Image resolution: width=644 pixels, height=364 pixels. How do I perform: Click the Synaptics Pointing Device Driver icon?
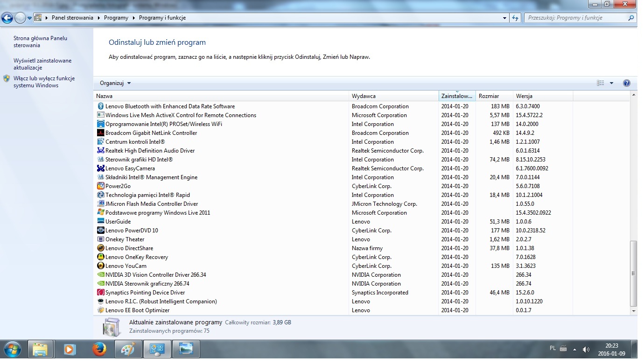[100, 293]
